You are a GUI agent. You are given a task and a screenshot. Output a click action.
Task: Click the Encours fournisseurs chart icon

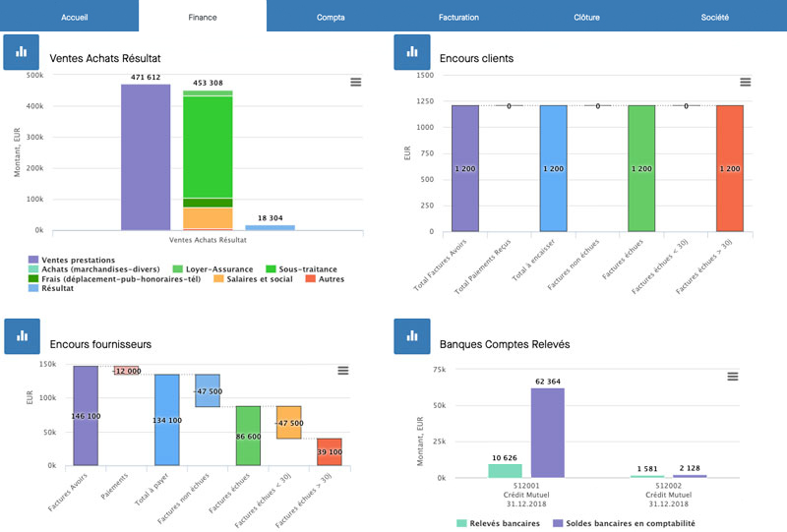click(x=22, y=336)
